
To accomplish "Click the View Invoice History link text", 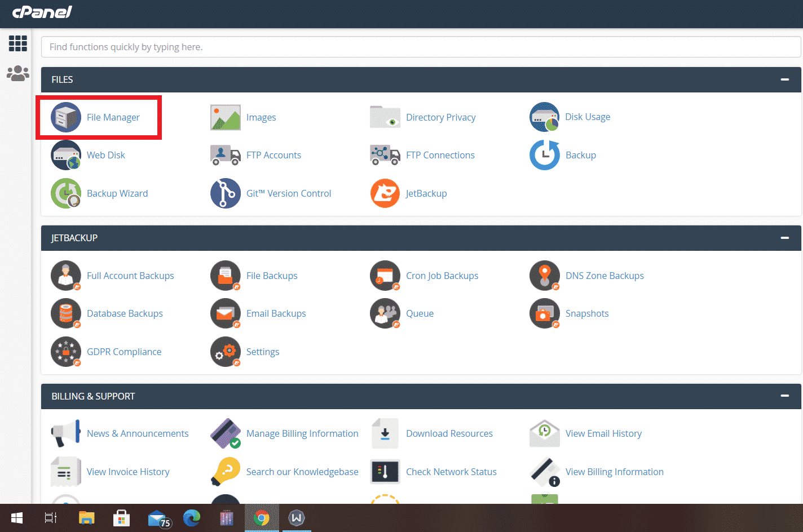I will [x=128, y=472].
